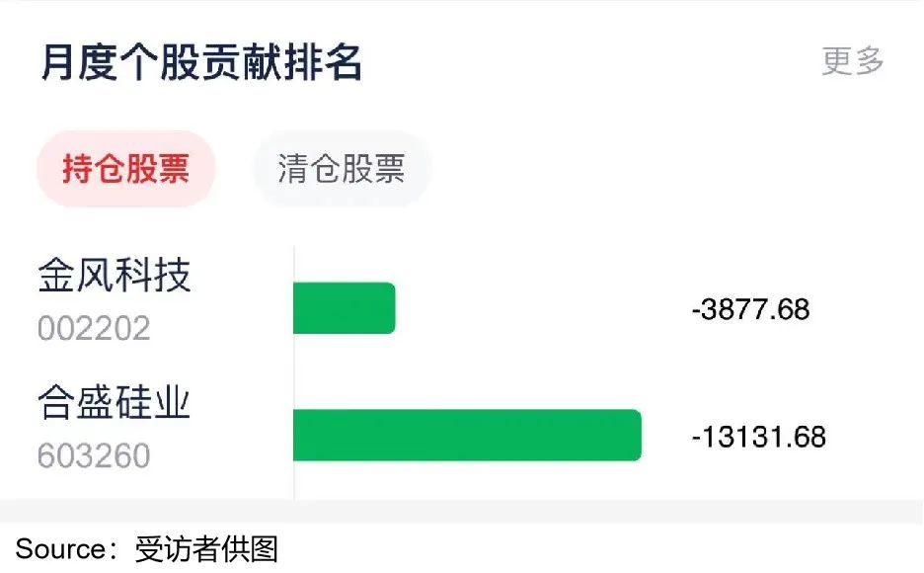Tap the rounded right end of 金风科技's bar

(x=390, y=308)
